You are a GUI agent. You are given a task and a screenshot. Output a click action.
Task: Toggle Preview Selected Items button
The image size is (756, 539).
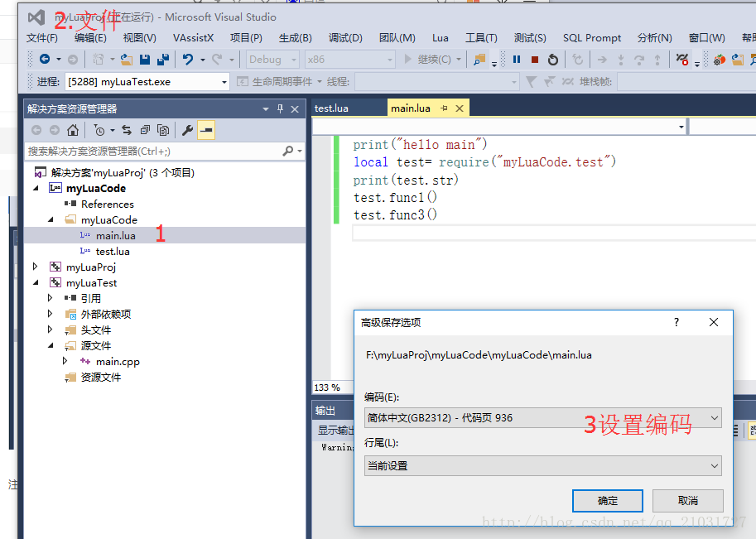tap(206, 130)
